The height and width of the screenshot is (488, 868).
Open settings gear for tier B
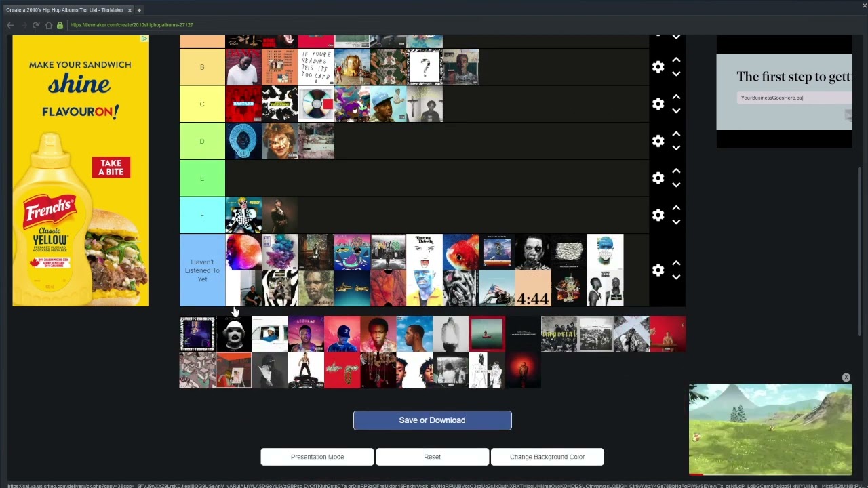658,66
